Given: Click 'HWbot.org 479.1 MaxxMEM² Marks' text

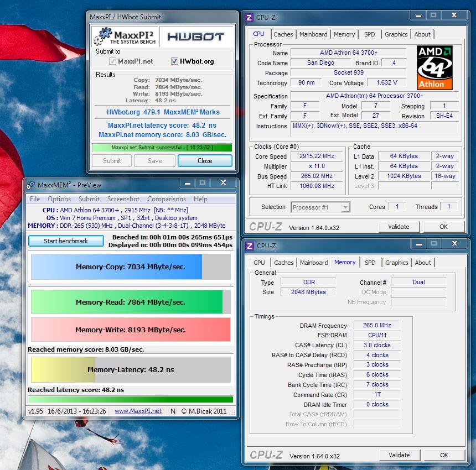Looking at the screenshot, I should click(163, 112).
